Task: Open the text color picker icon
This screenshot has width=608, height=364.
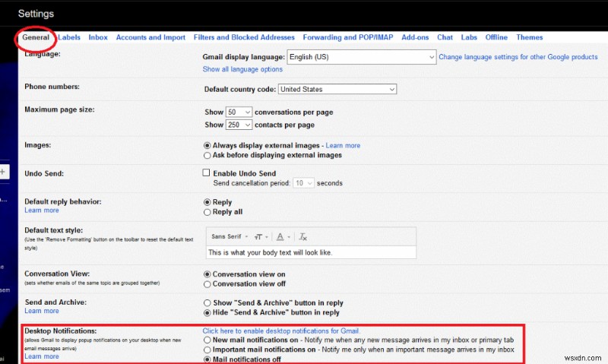Action: [x=283, y=237]
